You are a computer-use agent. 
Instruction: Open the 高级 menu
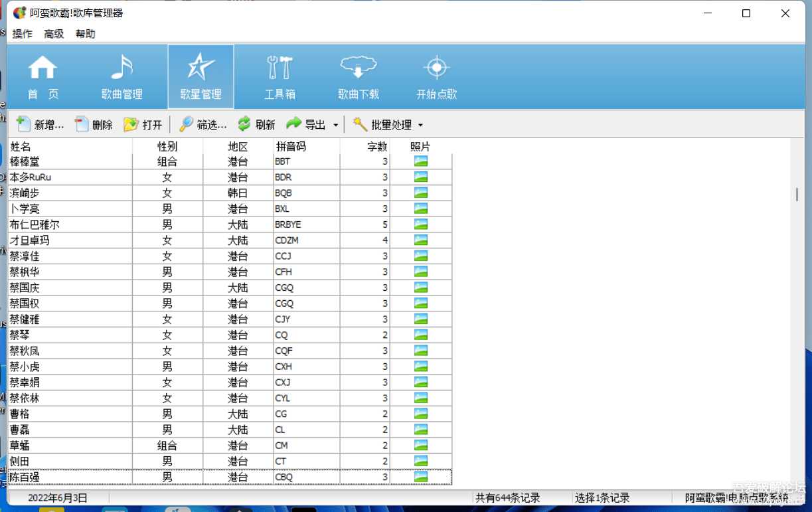(54, 33)
